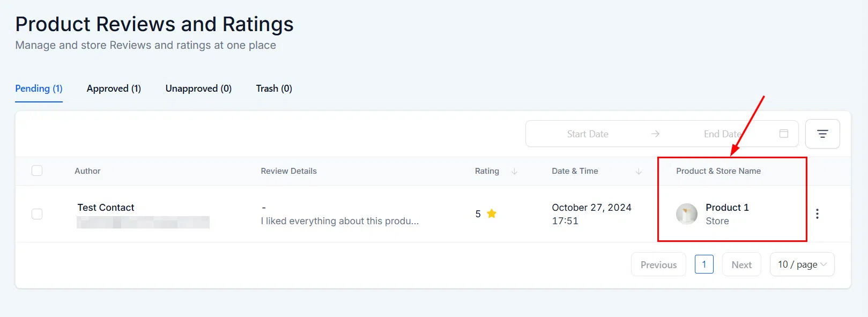Viewport: 868px width, 317px height.
Task: Click the Product & Store Name column header
Action: (718, 171)
